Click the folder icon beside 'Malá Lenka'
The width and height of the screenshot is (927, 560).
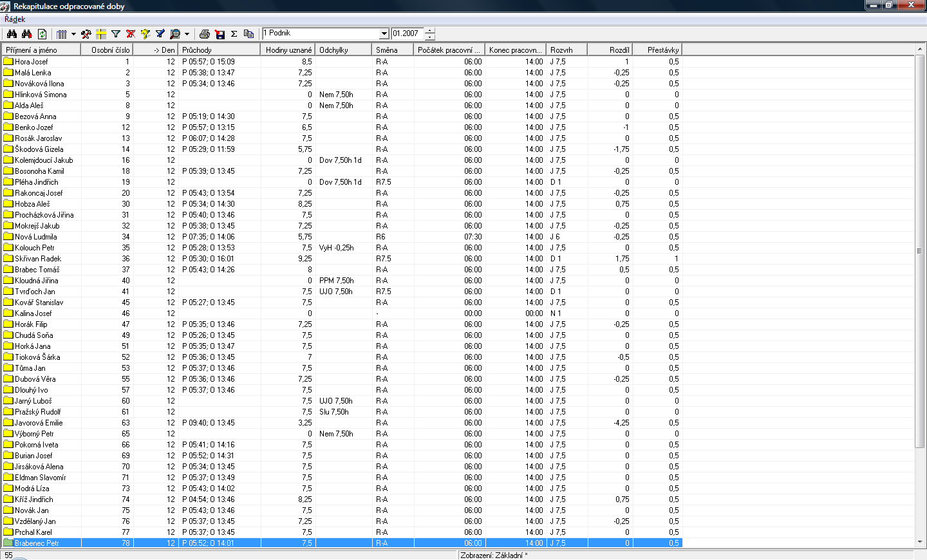tap(8, 73)
